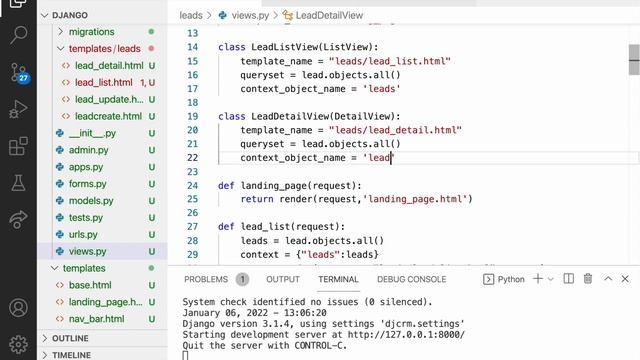Open the Testing beaker view
Screen dimensions: 640x360
[18, 183]
